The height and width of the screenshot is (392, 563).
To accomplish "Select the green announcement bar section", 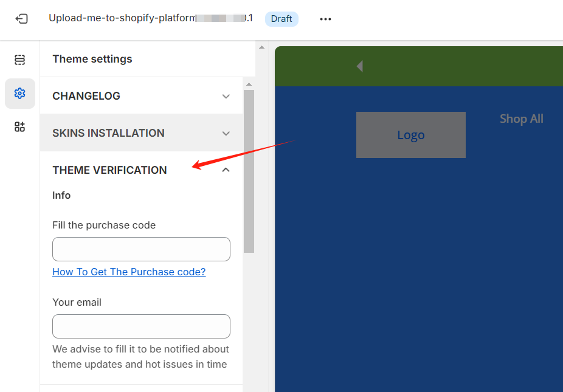I will 456,66.
